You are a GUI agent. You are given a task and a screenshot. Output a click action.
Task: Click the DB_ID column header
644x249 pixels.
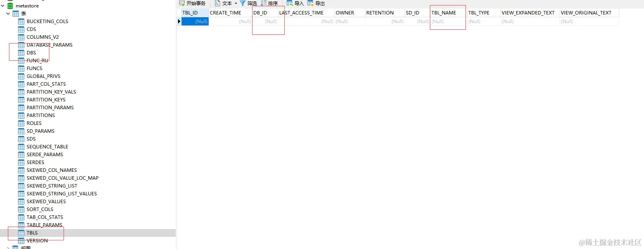tap(265, 13)
